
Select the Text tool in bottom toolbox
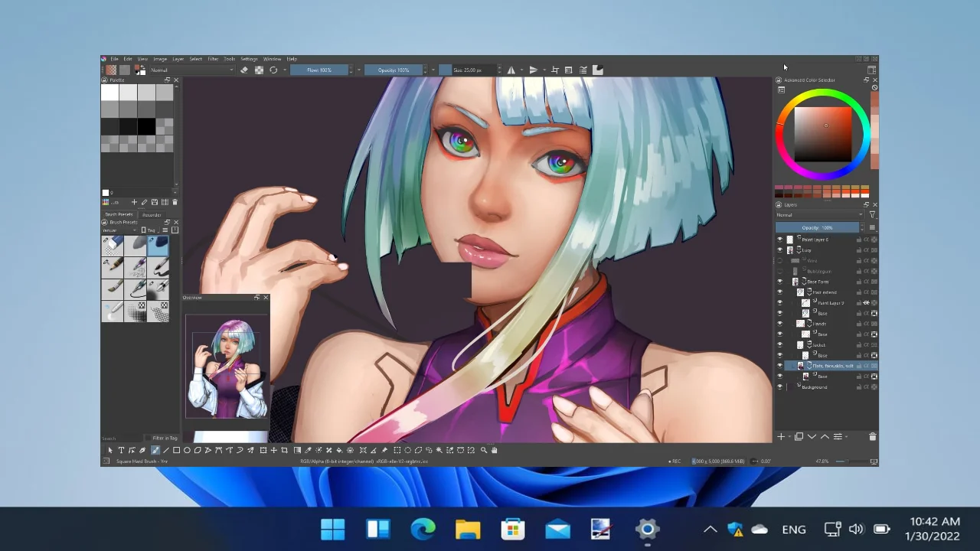pos(121,450)
